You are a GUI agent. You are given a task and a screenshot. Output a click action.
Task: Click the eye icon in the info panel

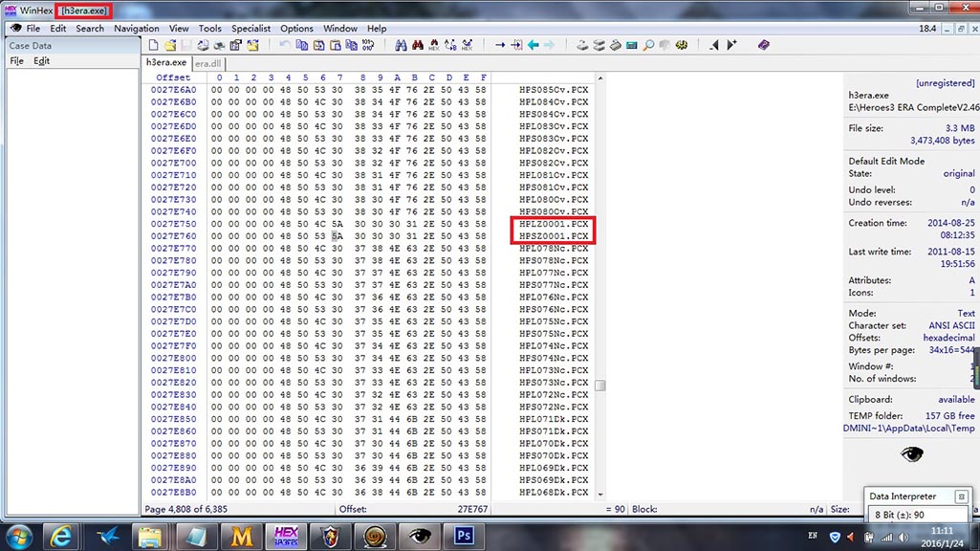912,454
